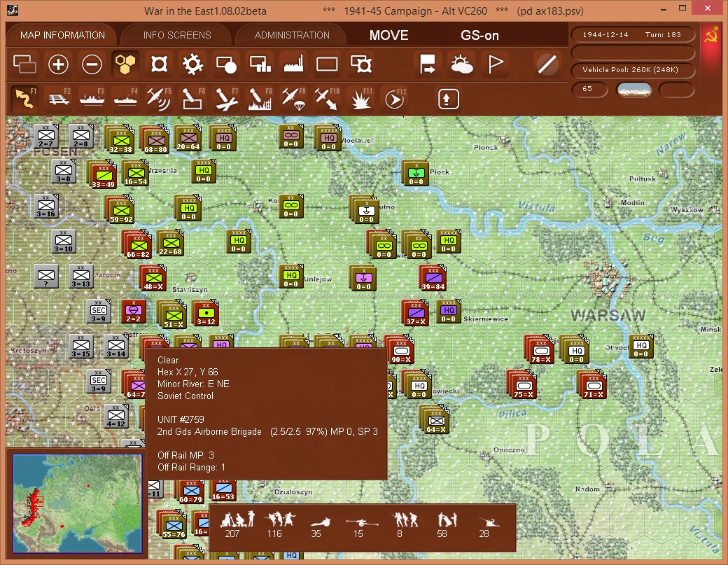Select the 22=68 unit counter
The width and height of the screenshot is (728, 565).
[x=171, y=242]
